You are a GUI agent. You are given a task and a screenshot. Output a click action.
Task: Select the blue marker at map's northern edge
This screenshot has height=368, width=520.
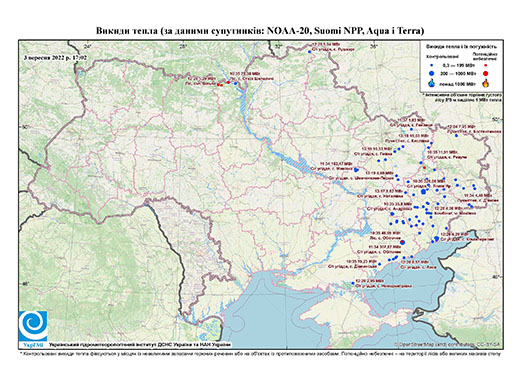click(x=309, y=52)
